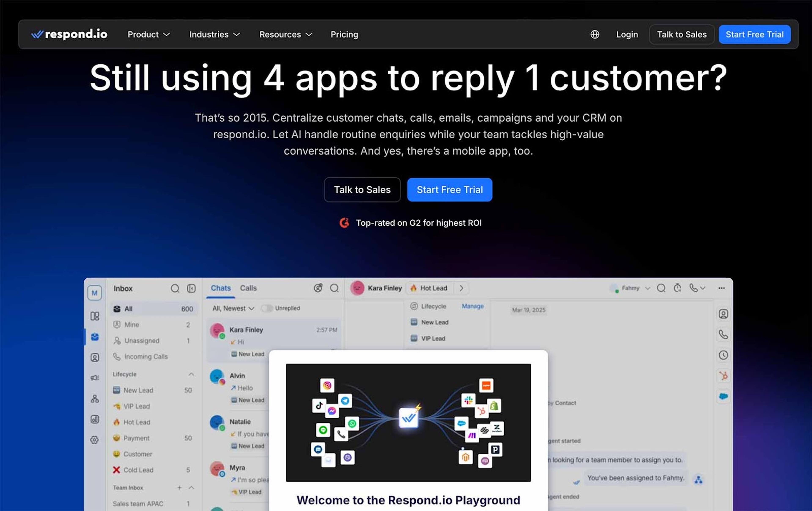The image size is (812, 511).
Task: Click the hero Start Free Trial button
Action: 449,189
